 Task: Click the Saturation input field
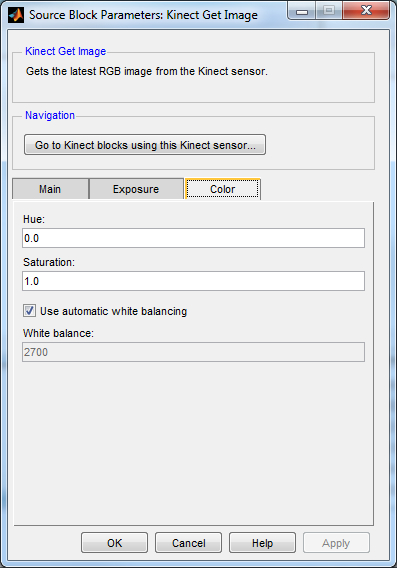click(x=193, y=281)
